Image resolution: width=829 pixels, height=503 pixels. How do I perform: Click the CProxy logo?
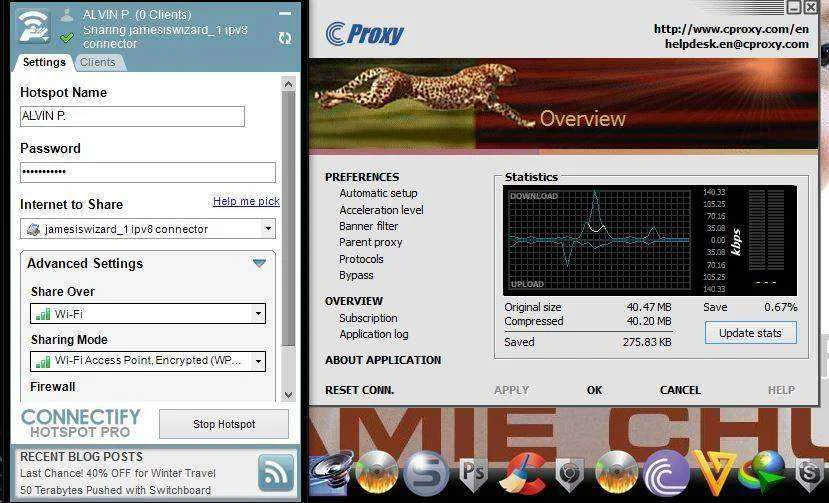click(365, 34)
